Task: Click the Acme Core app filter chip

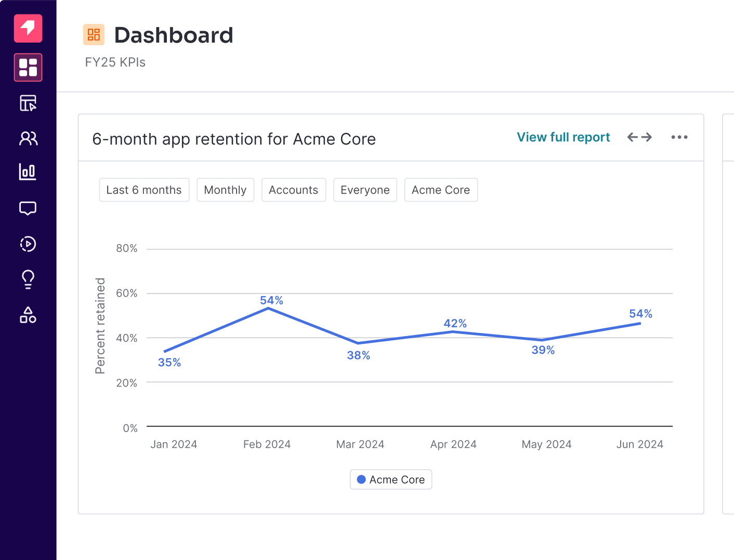Action: tap(441, 190)
